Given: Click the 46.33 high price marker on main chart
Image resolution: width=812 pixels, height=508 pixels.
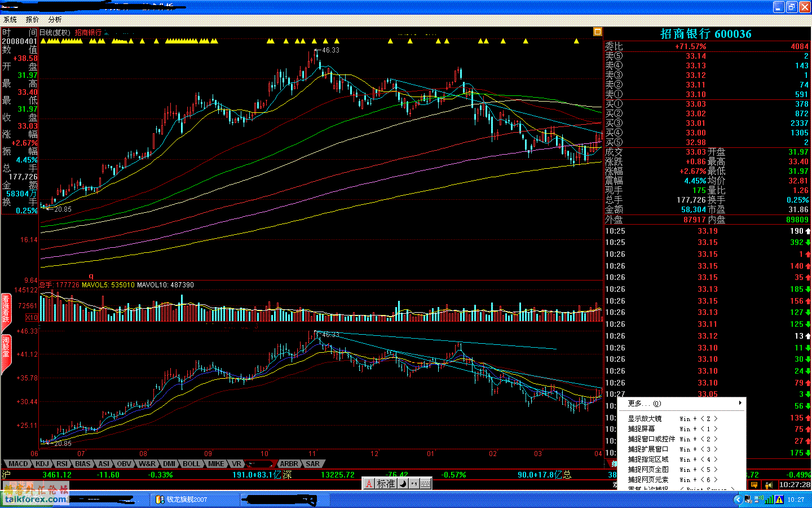Looking at the screenshot, I should pos(330,50).
